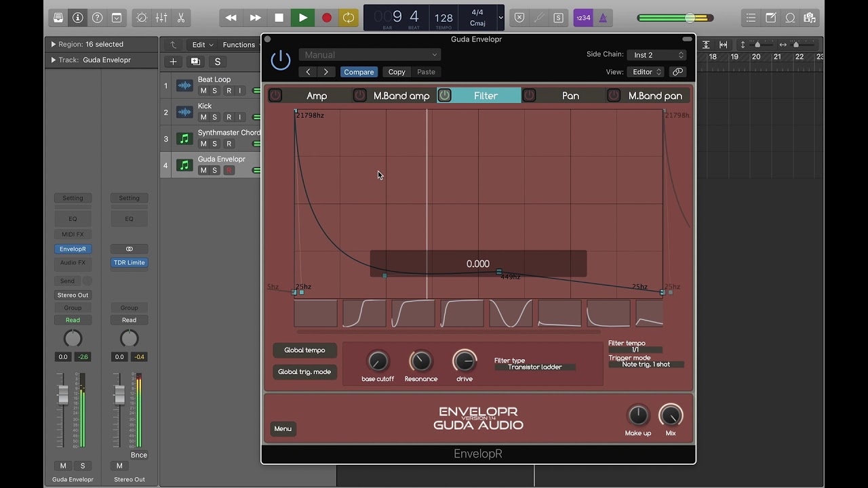This screenshot has height=488, width=868.
Task: Open Trigger mode Note trig. 1 shot selector
Action: coord(646,365)
